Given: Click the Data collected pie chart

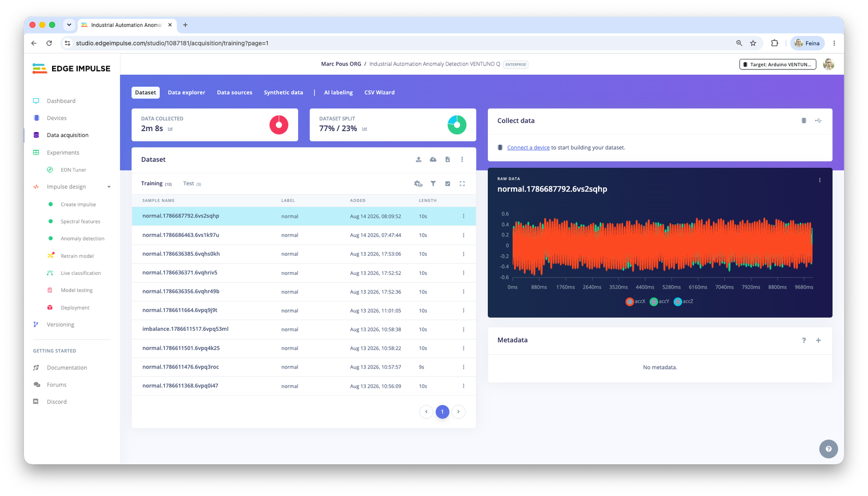Looking at the screenshot, I should (x=279, y=125).
